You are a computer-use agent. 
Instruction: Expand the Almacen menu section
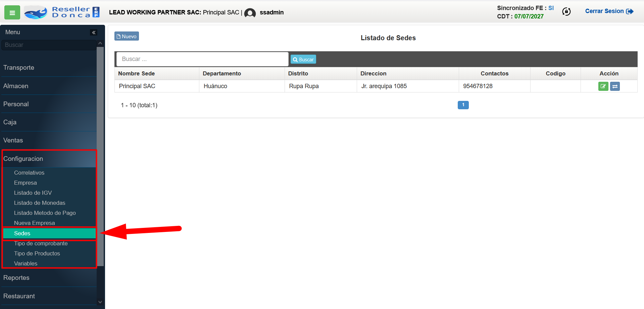(x=16, y=86)
